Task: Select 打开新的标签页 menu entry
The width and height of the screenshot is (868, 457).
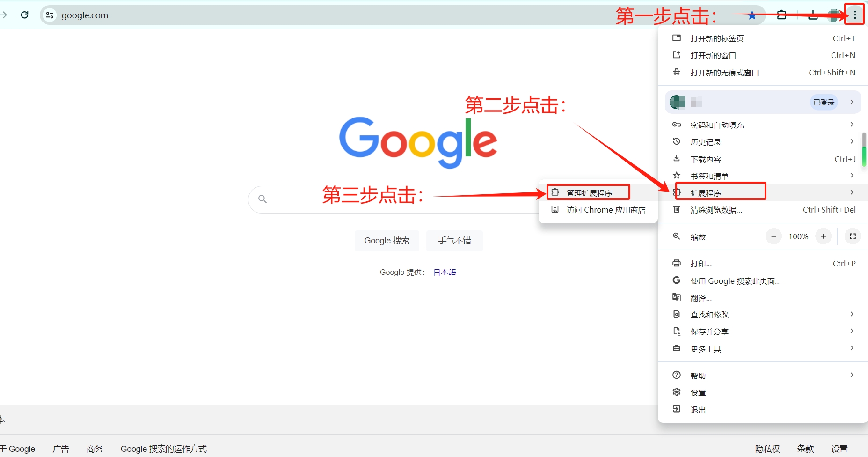Action: tap(763, 38)
